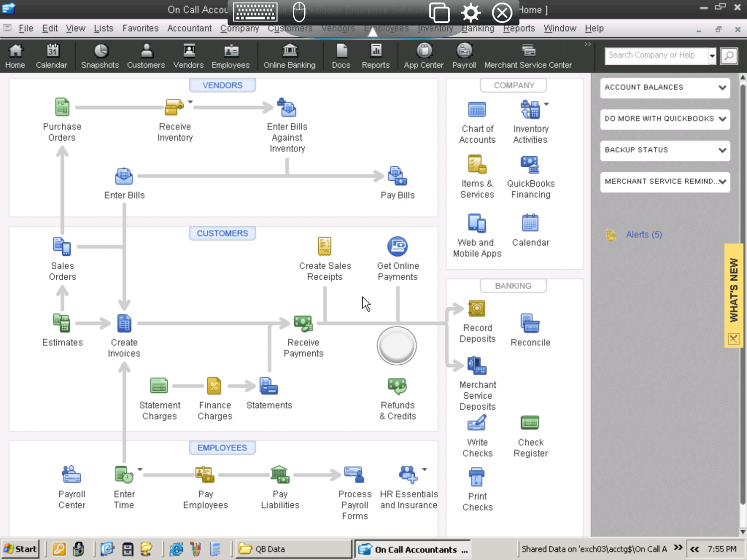Open Items & Services icon

point(477,164)
